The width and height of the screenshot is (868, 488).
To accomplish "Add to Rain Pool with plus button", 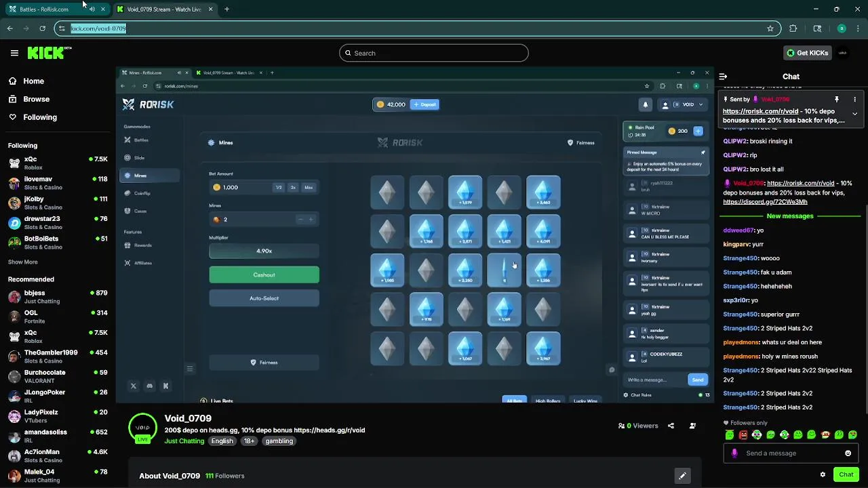I will pos(698,131).
